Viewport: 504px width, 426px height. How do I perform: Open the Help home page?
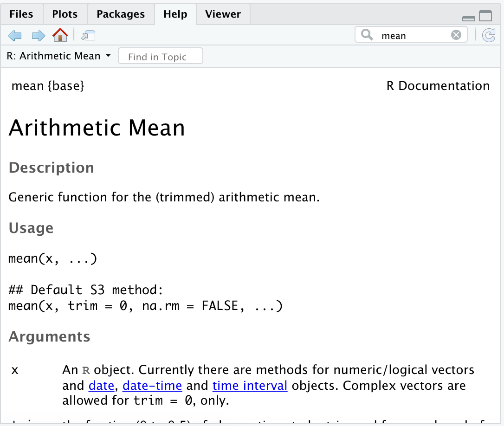(x=60, y=35)
